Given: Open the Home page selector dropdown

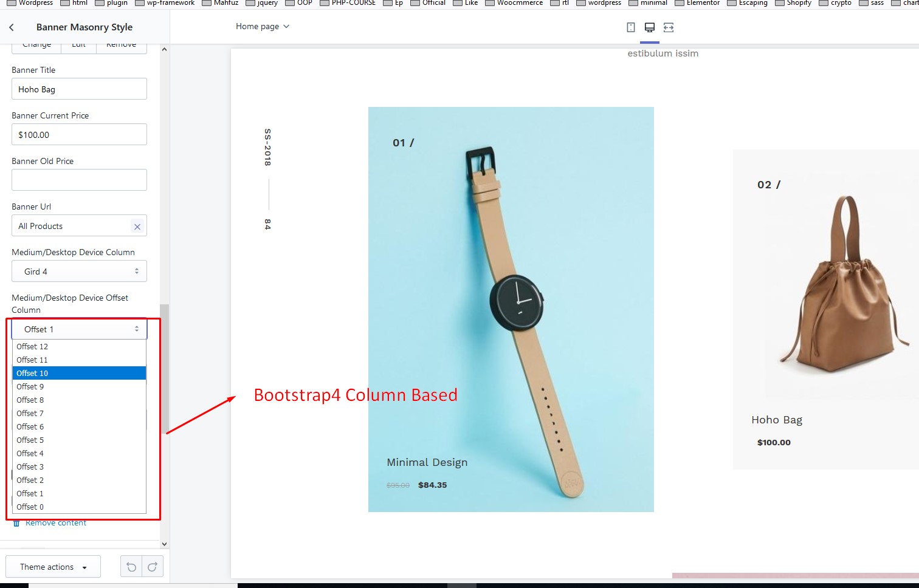Looking at the screenshot, I should [x=263, y=27].
